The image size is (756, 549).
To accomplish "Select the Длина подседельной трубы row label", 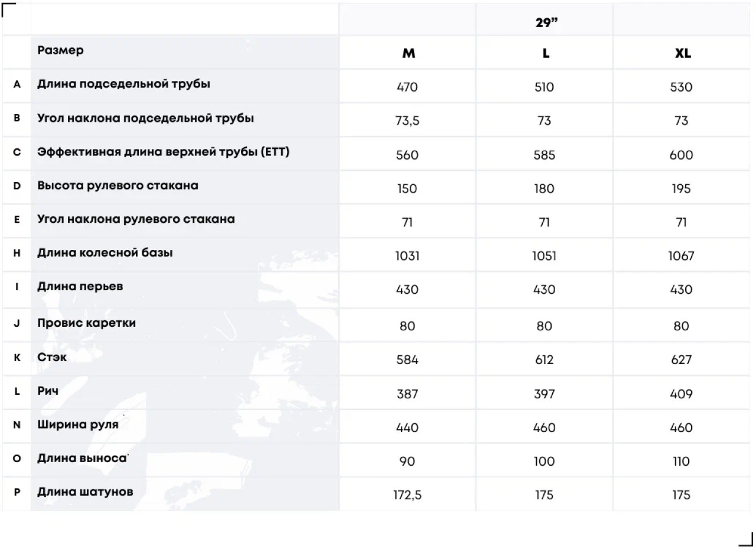I will tap(123, 84).
